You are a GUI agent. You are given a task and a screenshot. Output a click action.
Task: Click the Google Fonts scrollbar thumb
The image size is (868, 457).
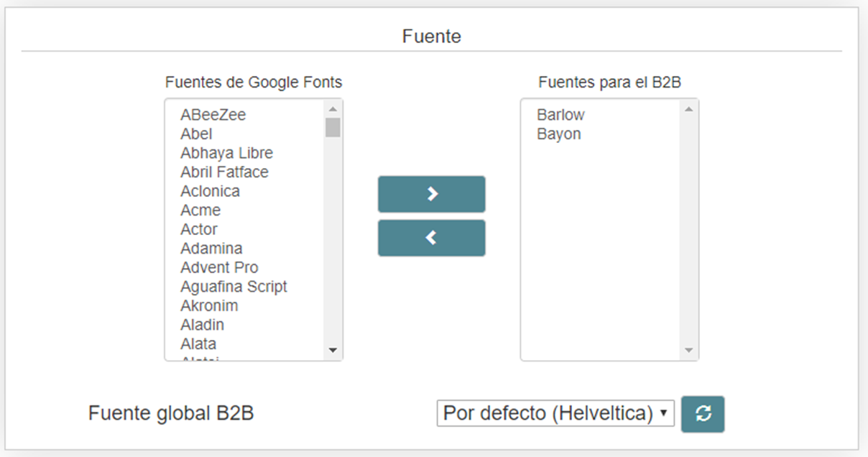click(x=333, y=127)
